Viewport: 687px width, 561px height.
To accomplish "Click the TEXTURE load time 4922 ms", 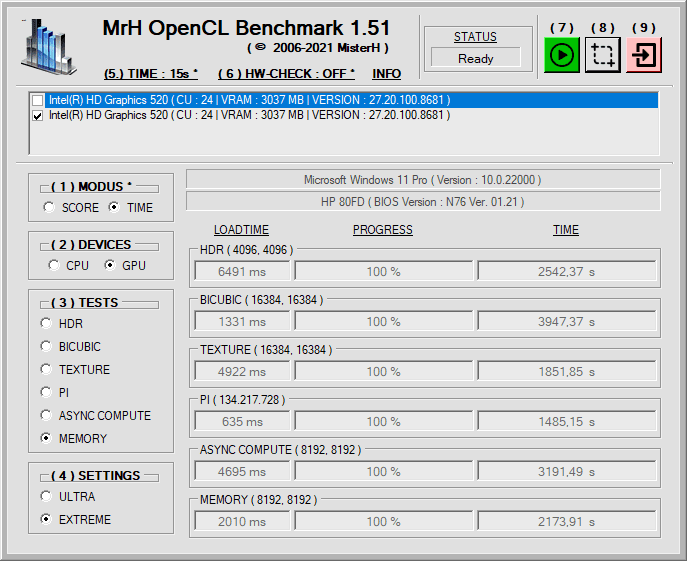I will [x=242, y=371].
